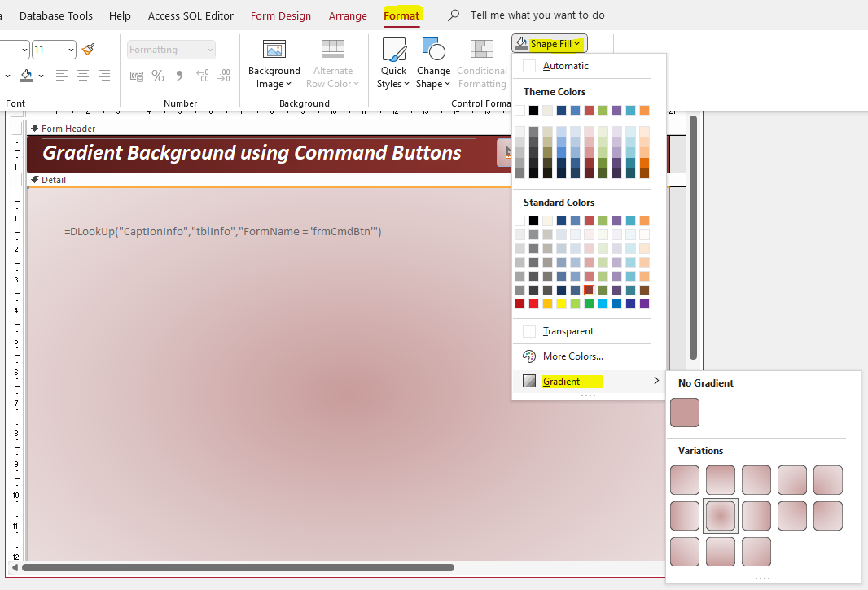Image resolution: width=868 pixels, height=590 pixels.
Task: Click the fill color bucket icon in Font group
Action: (26, 76)
